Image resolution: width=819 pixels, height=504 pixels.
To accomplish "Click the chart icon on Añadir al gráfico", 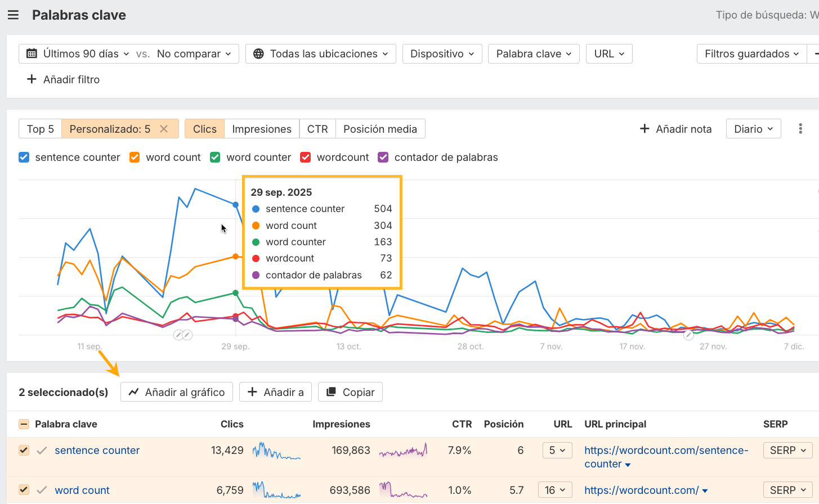I will [133, 391].
